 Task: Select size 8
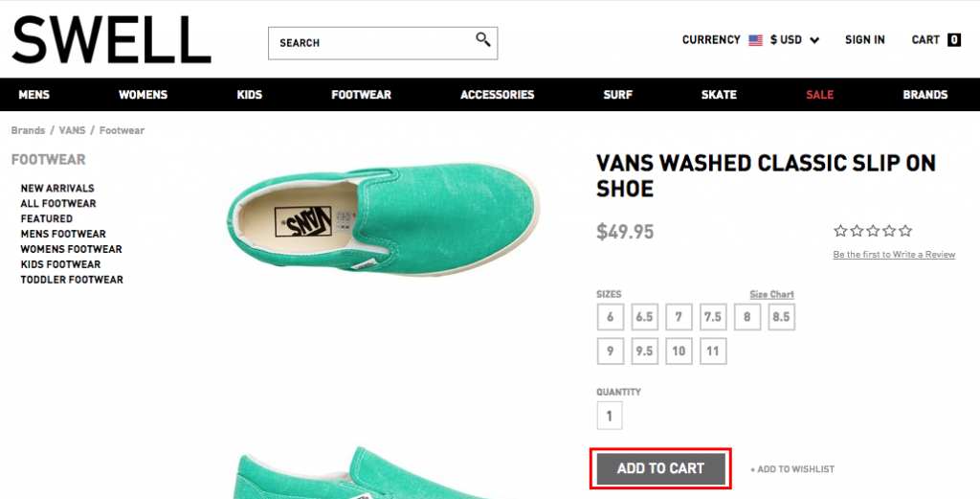(x=746, y=317)
